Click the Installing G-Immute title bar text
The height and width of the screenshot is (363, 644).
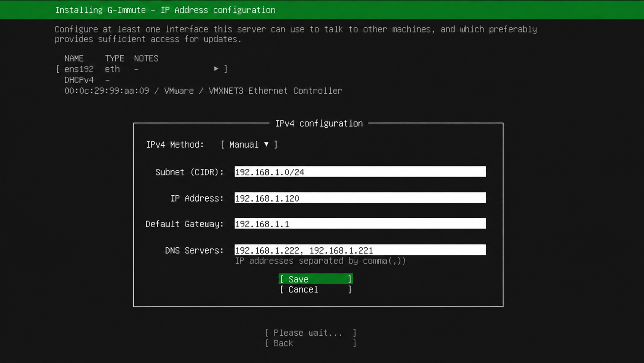tap(165, 10)
